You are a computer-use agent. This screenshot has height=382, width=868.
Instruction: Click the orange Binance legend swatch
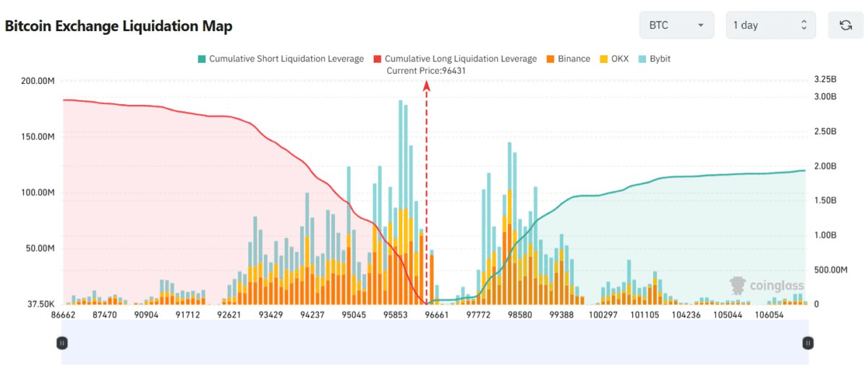point(550,59)
